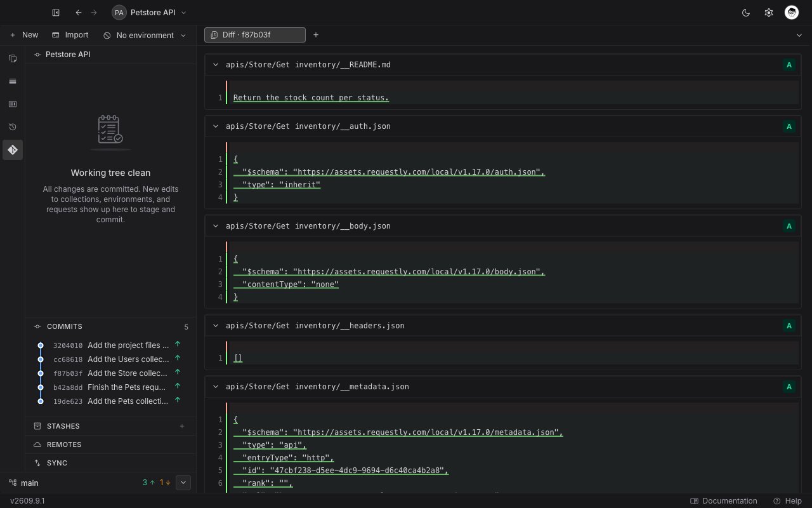Click the commits count 5
The width and height of the screenshot is (812, 508).
point(186,327)
